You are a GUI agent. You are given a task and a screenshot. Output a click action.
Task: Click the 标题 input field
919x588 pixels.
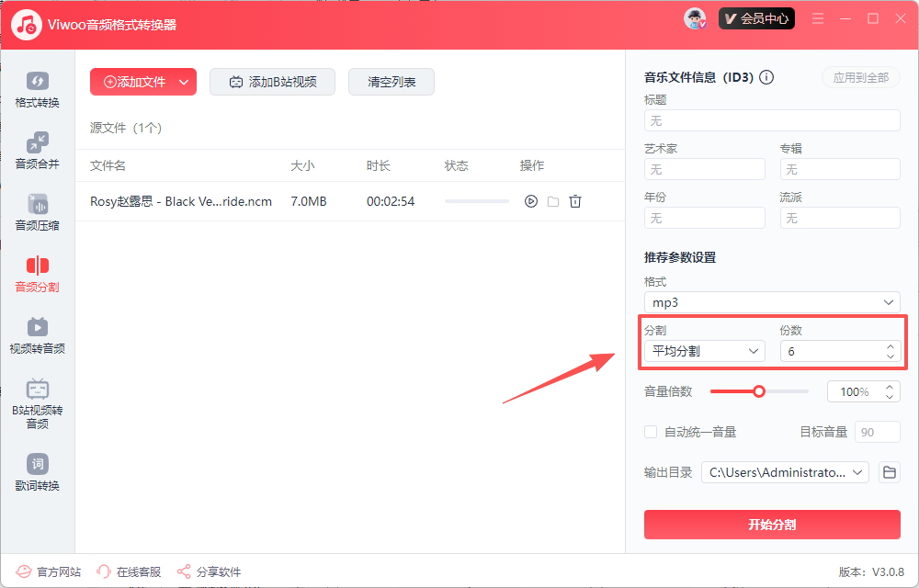(x=772, y=120)
